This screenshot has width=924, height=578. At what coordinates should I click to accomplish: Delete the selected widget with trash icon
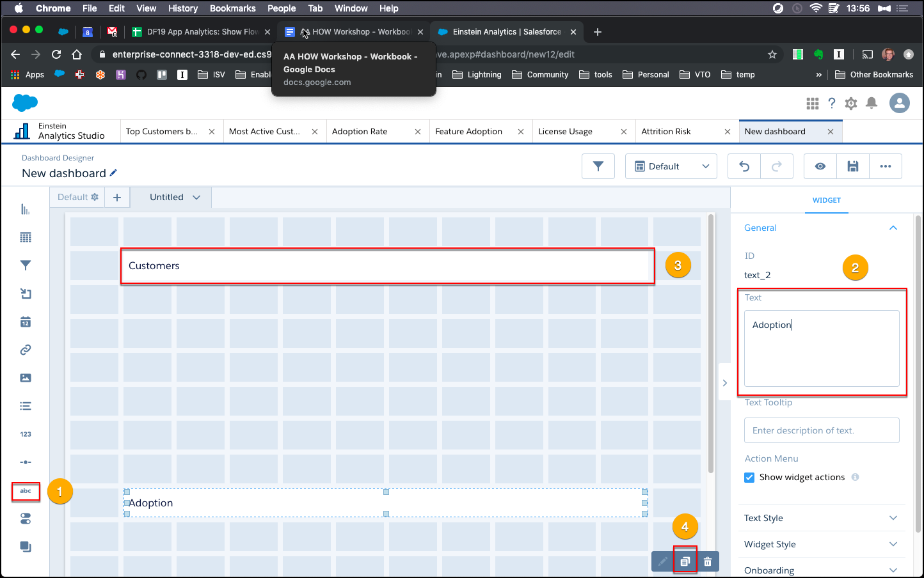point(708,561)
